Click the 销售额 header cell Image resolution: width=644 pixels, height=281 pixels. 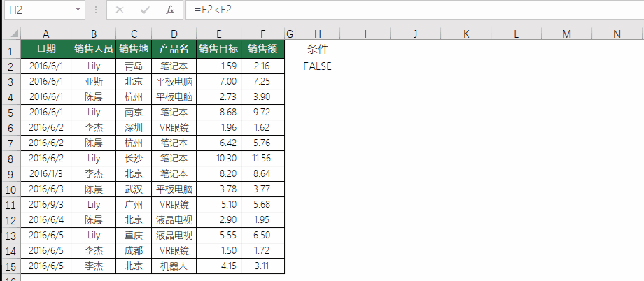tap(263, 49)
